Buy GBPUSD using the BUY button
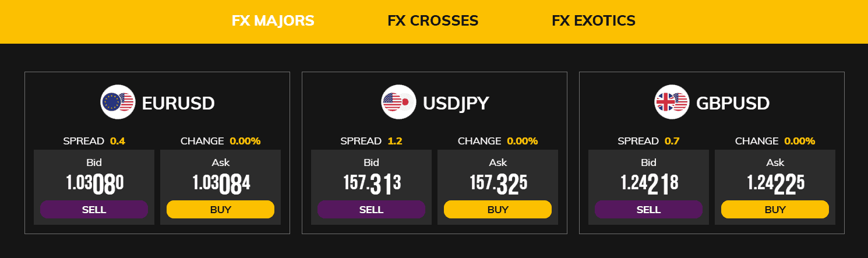 (775, 210)
